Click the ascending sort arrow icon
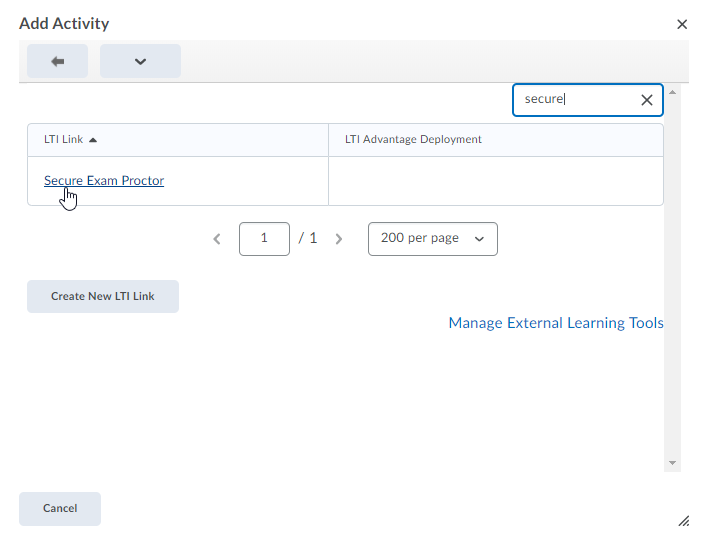The height and width of the screenshot is (547, 709). [x=93, y=140]
